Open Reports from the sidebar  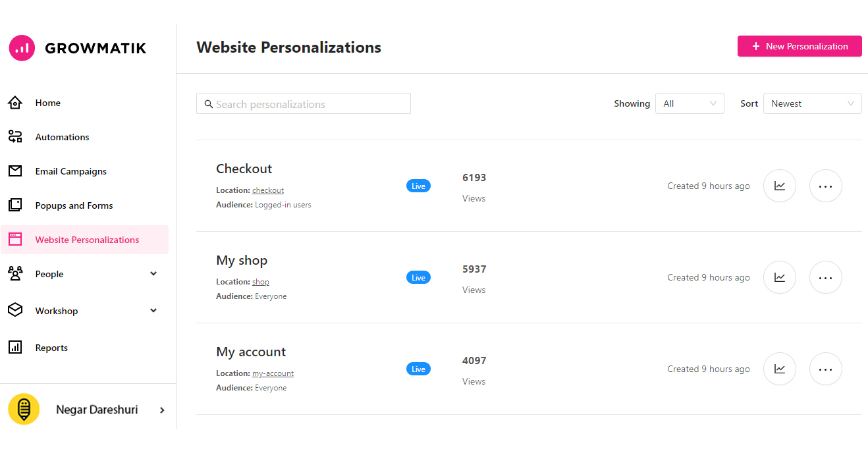pyautogui.click(x=51, y=348)
